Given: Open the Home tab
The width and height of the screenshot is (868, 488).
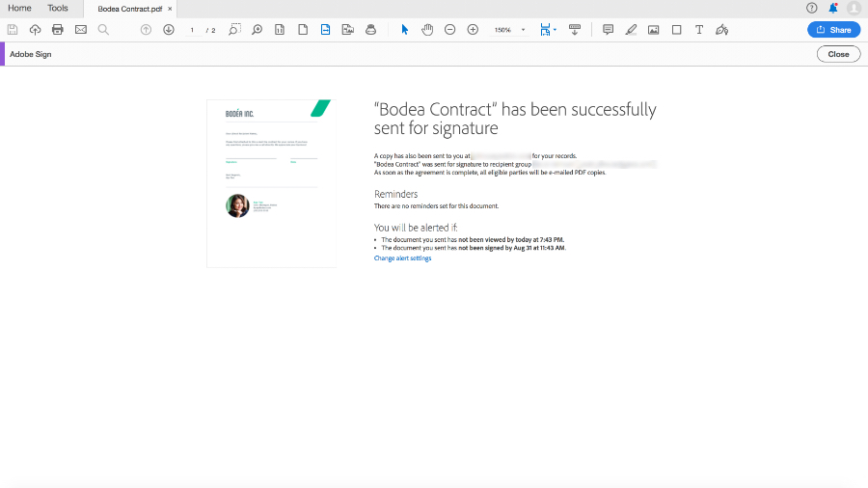Looking at the screenshot, I should [19, 9].
